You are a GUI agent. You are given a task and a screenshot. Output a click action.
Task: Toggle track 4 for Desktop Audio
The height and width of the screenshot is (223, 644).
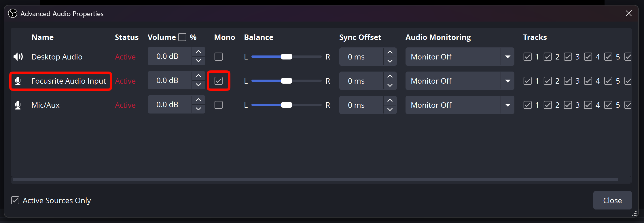pyautogui.click(x=588, y=57)
